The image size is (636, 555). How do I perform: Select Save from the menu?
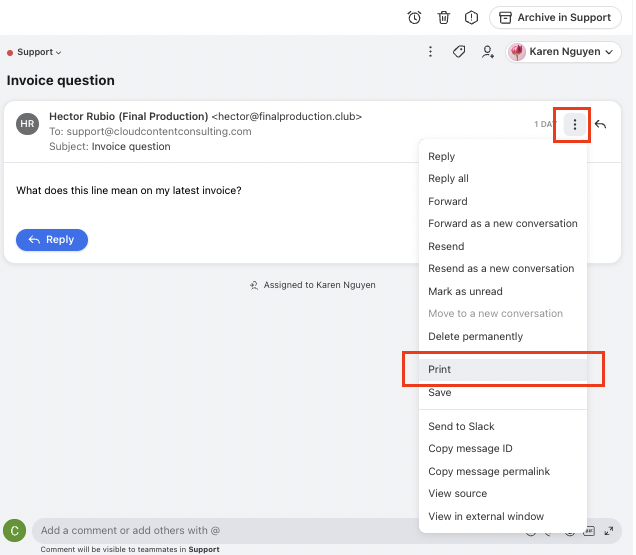coord(503,392)
